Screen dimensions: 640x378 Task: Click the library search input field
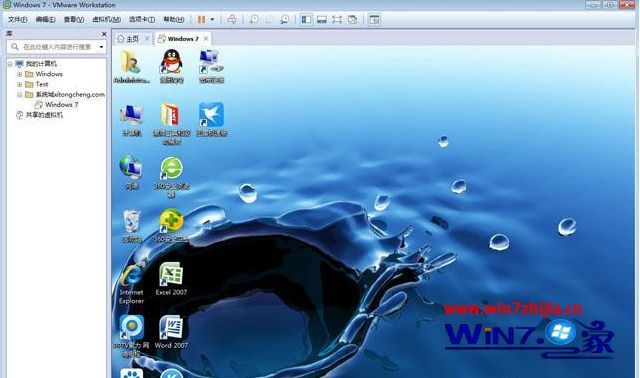(56, 47)
